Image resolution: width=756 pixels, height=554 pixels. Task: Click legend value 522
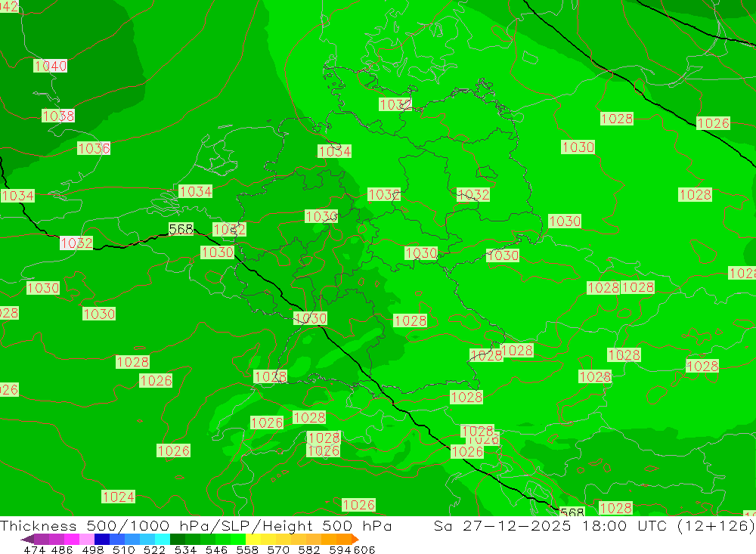[x=155, y=549]
